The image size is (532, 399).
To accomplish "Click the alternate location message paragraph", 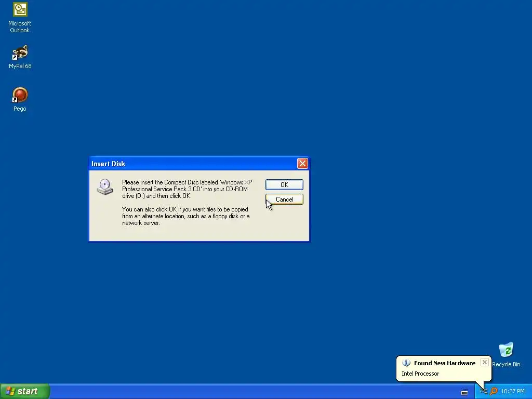I will (x=185, y=216).
